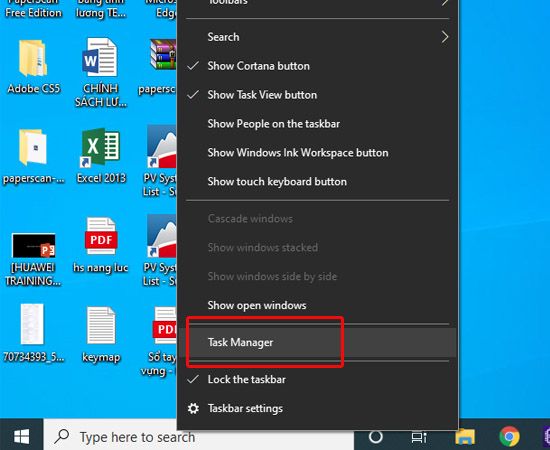Select the WinRAR paperscan archive icon
The height and width of the screenshot is (450, 550).
(x=163, y=54)
